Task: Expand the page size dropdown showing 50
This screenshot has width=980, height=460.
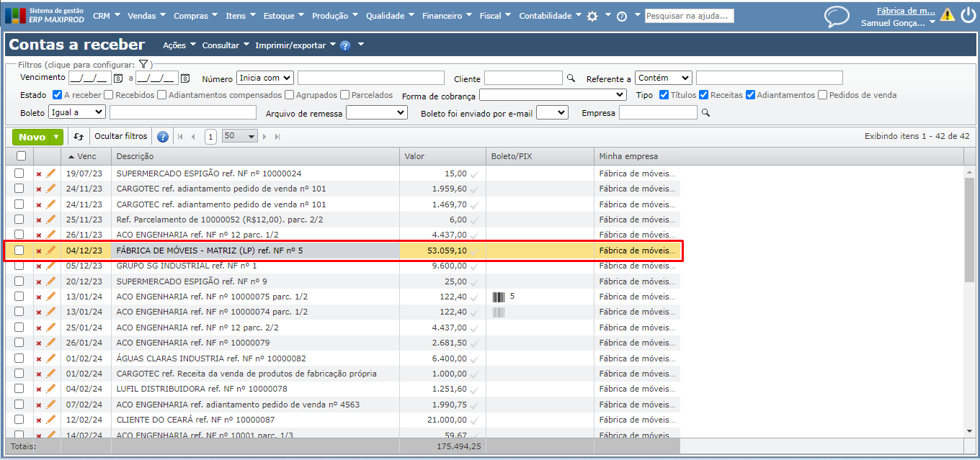Action: 240,136
